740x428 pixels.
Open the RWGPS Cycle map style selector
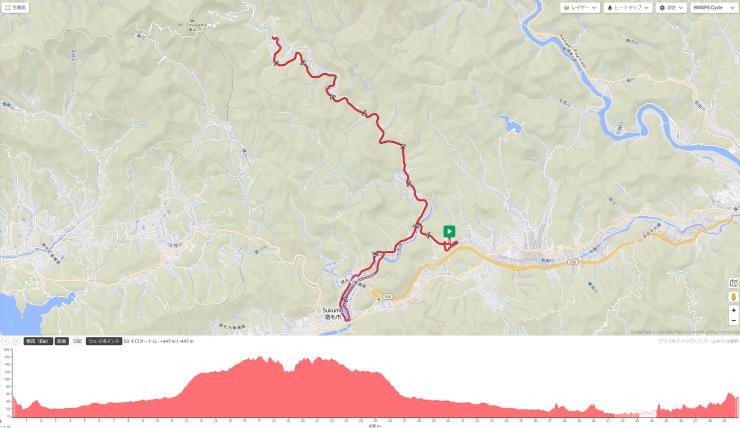click(714, 8)
